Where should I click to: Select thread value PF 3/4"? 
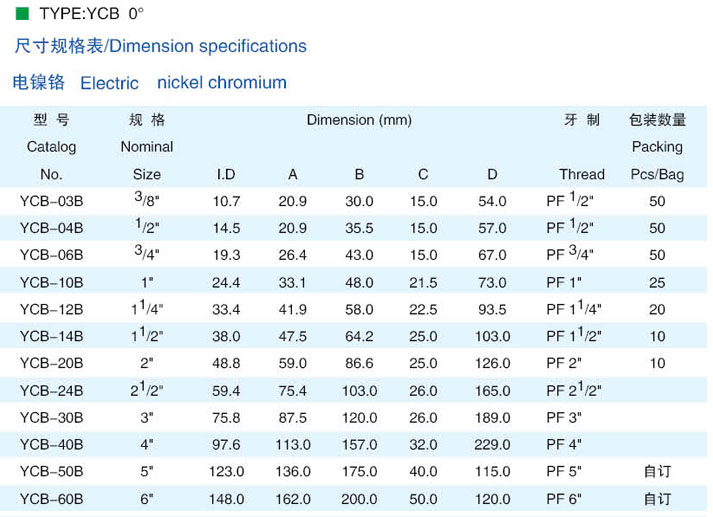(570, 254)
